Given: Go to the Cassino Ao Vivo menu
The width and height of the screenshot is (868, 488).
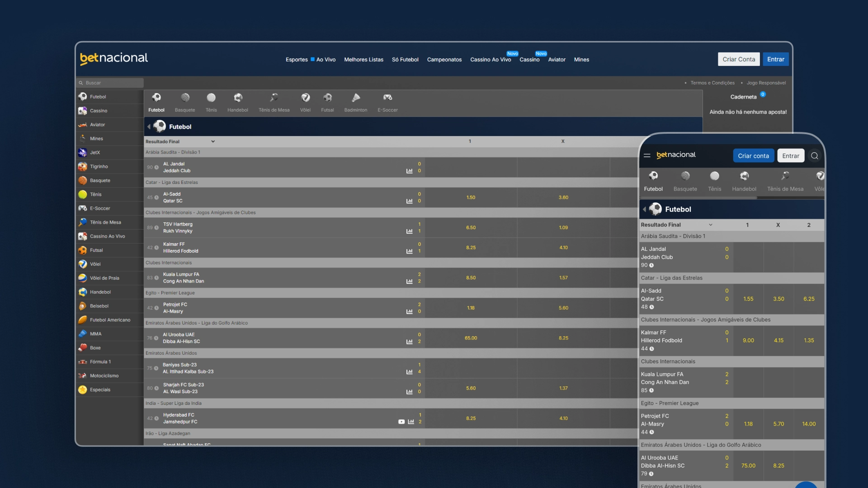Looking at the screenshot, I should (490, 60).
